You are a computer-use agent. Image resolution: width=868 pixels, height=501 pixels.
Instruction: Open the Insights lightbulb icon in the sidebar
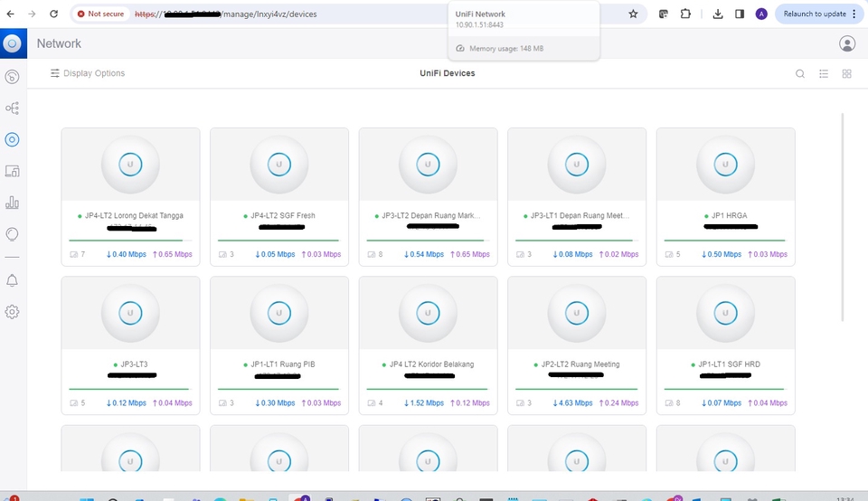click(x=12, y=234)
